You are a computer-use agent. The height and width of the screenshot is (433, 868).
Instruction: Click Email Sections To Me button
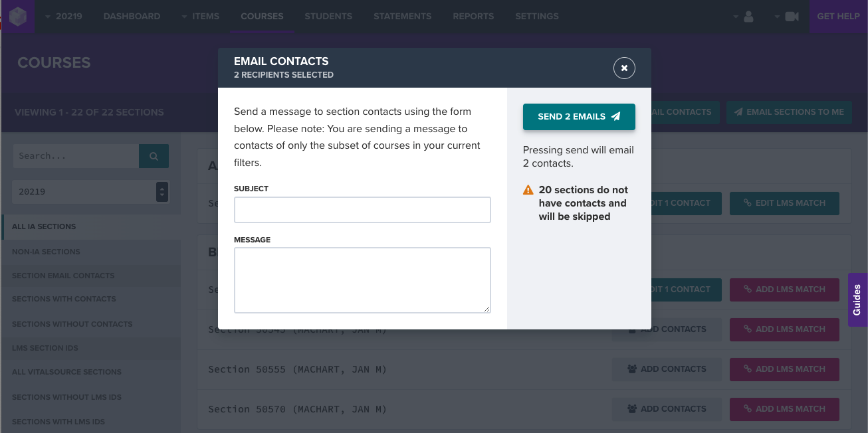point(789,112)
